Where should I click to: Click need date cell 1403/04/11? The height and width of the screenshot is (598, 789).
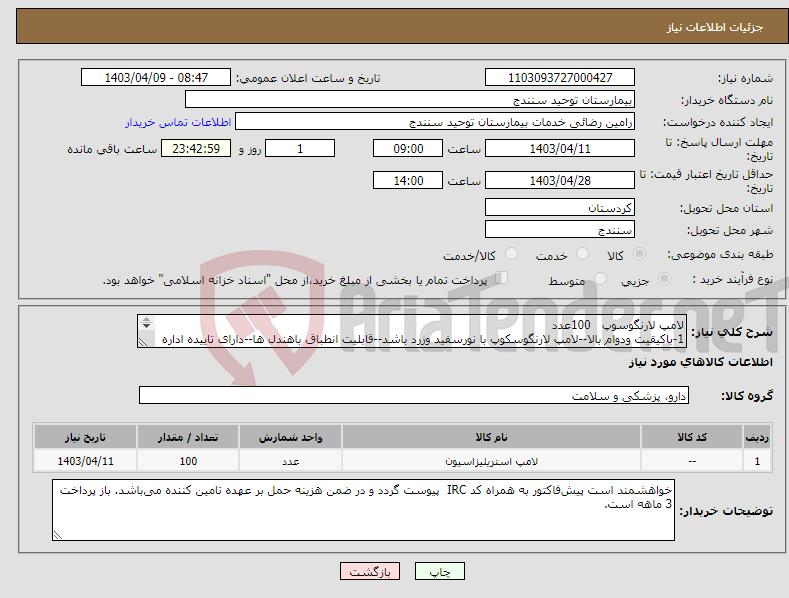tap(85, 461)
